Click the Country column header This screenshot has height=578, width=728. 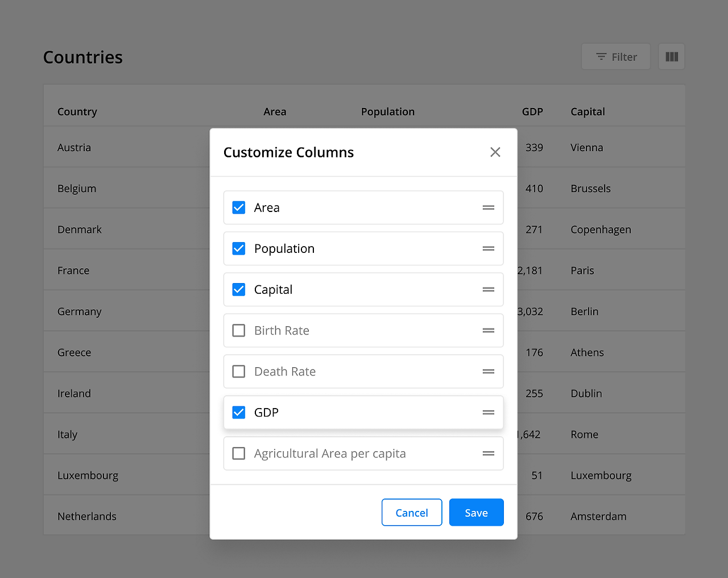[77, 111]
